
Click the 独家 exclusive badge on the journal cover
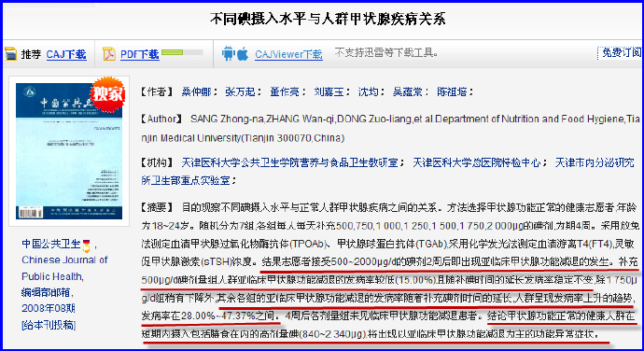click(107, 93)
